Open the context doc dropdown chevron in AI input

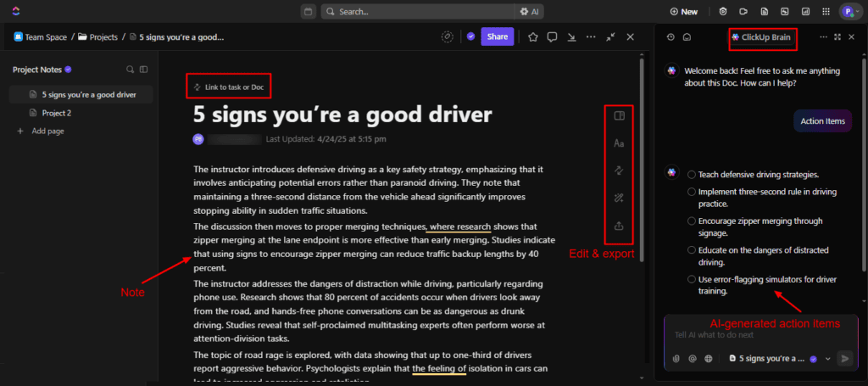(x=828, y=358)
